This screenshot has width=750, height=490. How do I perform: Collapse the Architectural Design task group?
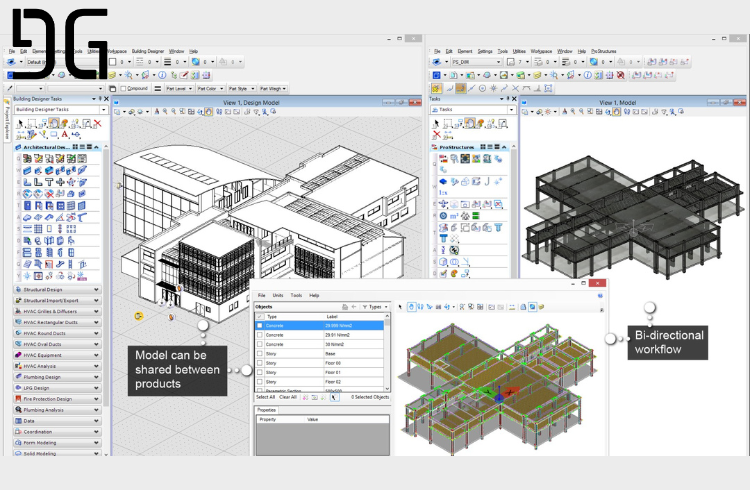(x=96, y=147)
